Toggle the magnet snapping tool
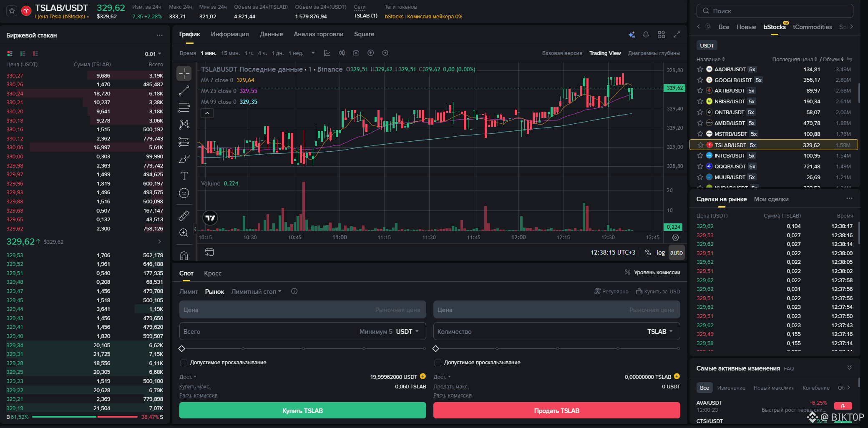 click(184, 255)
